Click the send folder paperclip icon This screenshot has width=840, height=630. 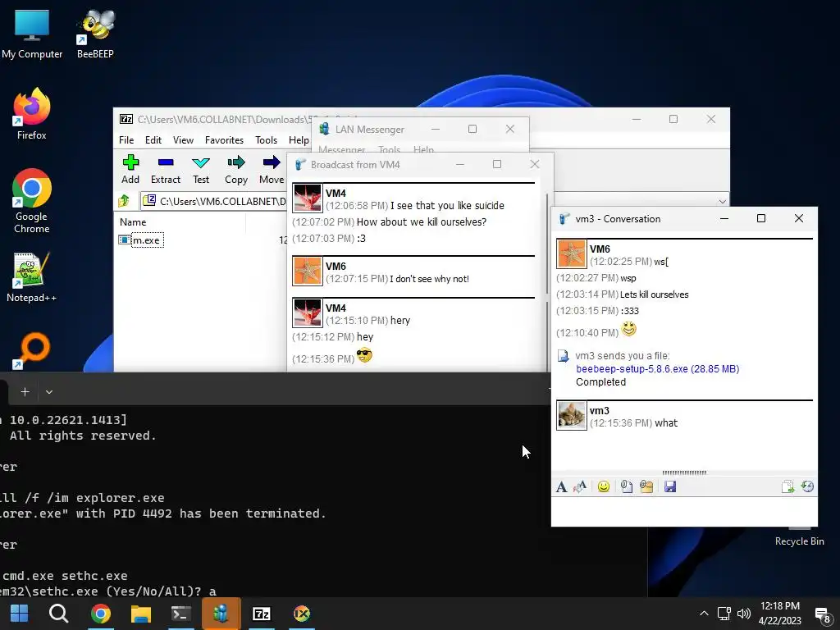646,486
